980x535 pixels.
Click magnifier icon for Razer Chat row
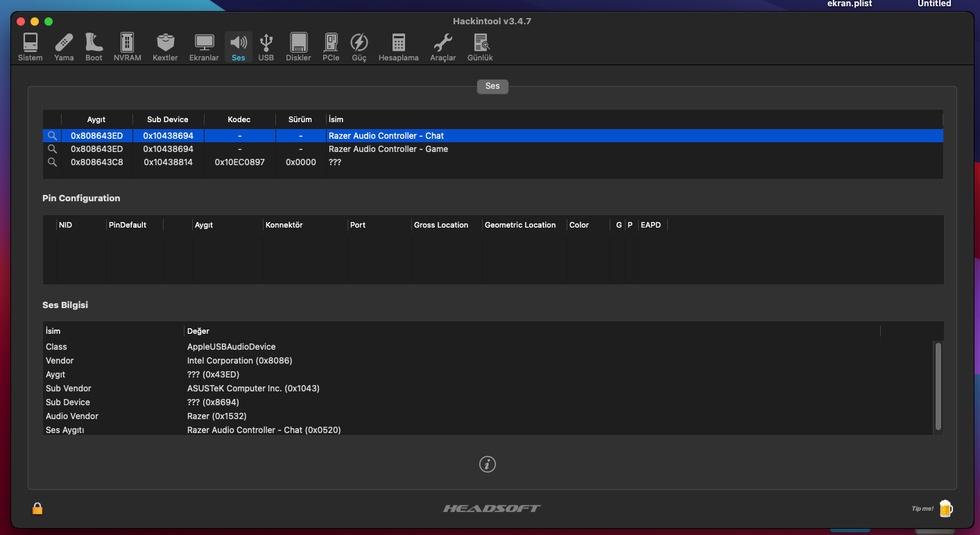tap(52, 136)
